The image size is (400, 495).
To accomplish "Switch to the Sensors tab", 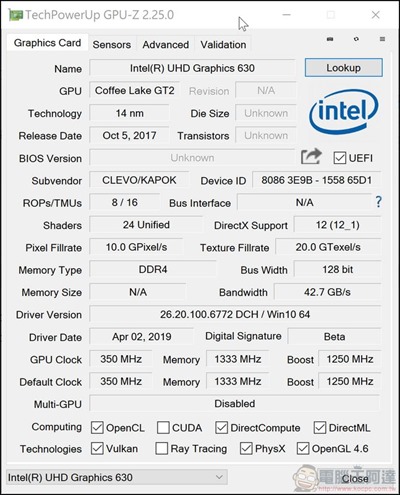I will [x=112, y=45].
